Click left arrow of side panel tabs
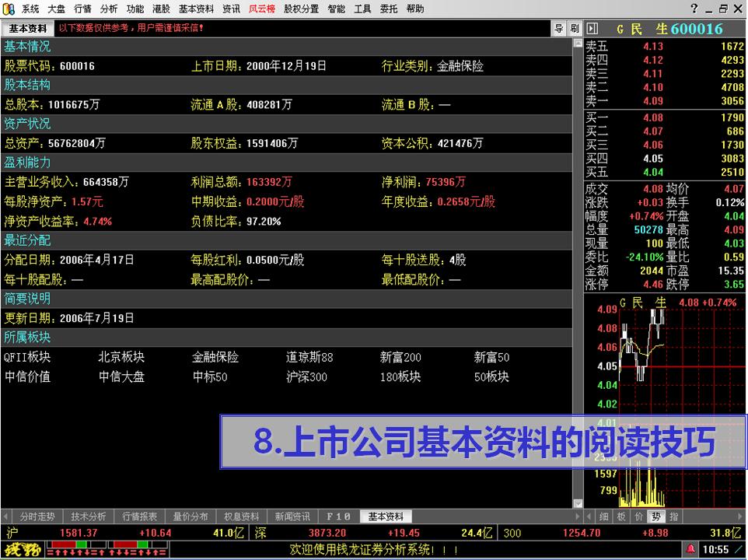The height and width of the screenshot is (560, 748). [x=589, y=516]
